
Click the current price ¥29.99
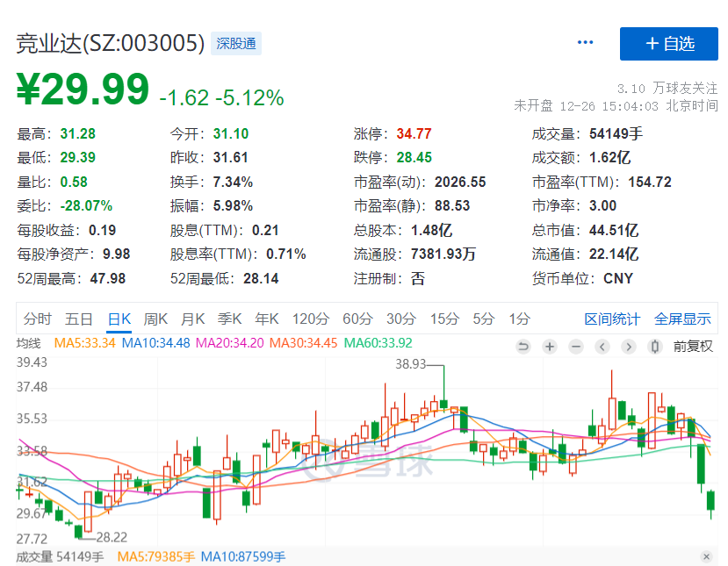pyautogui.click(x=83, y=90)
